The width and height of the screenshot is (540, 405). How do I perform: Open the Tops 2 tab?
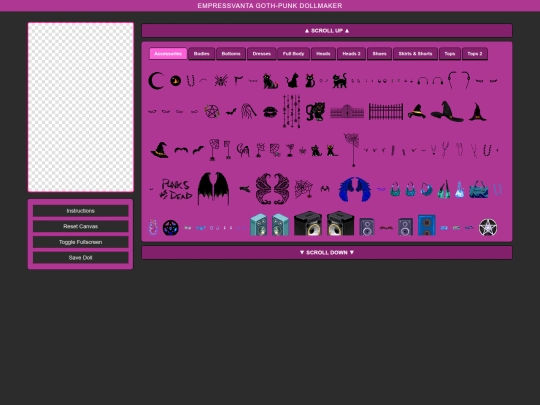point(475,54)
